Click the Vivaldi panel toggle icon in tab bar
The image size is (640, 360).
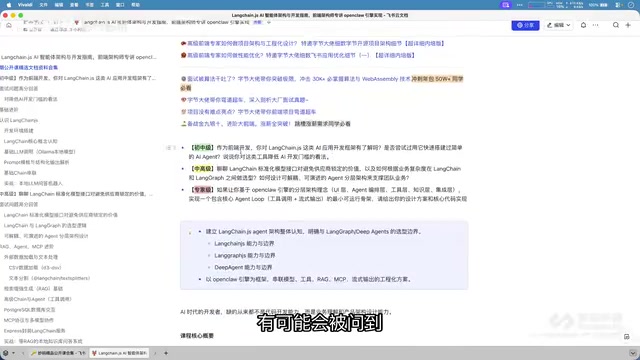(5, 353)
